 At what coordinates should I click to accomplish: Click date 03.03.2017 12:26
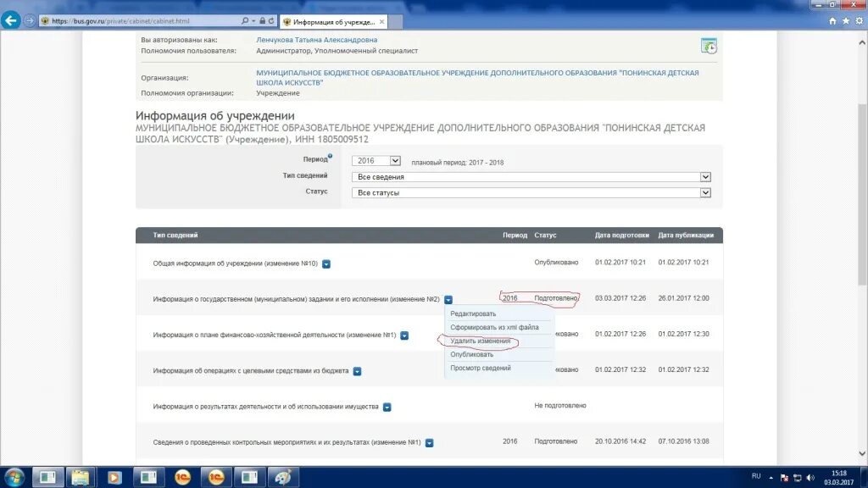(x=620, y=298)
